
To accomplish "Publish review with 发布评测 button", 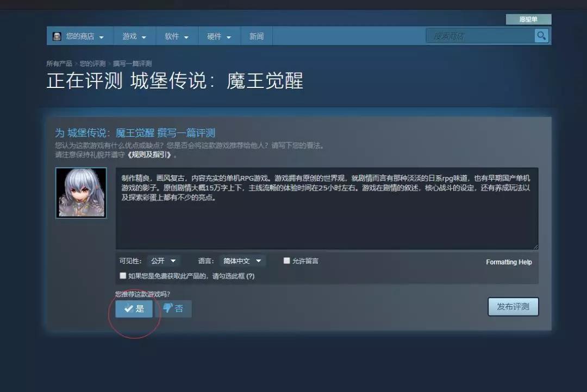I will click(513, 307).
